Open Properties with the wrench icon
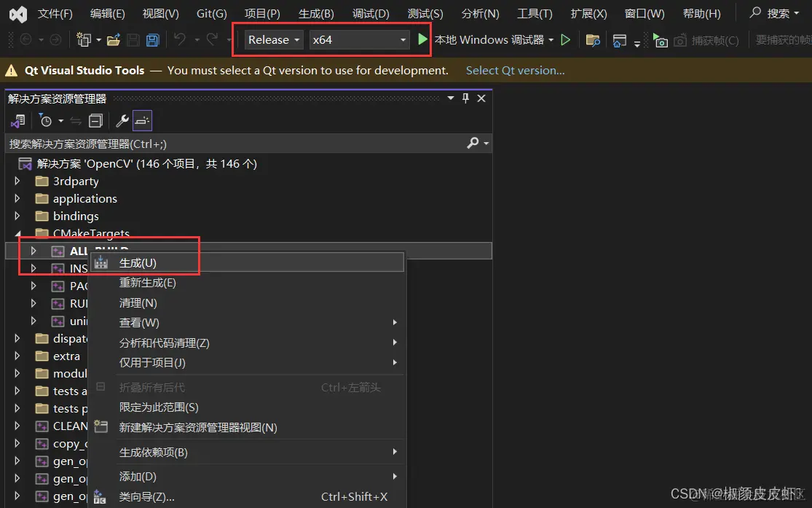812x508 pixels. pos(122,121)
